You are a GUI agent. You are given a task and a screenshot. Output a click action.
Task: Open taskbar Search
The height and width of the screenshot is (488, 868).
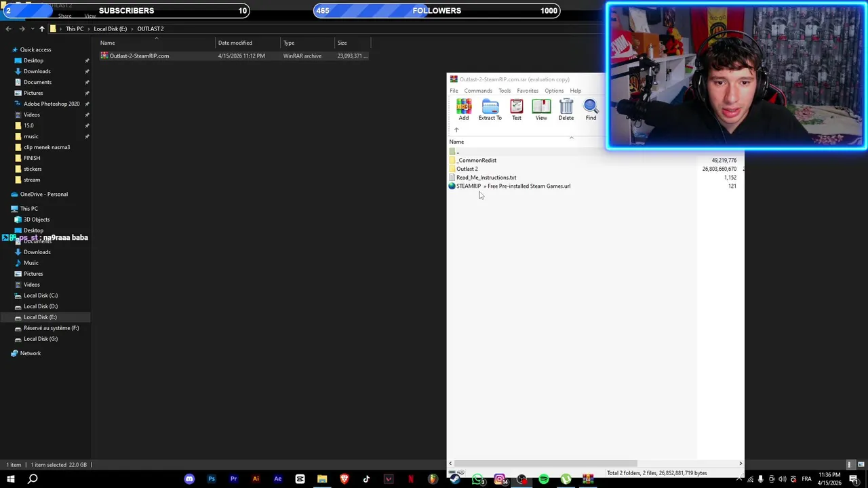[x=33, y=479]
